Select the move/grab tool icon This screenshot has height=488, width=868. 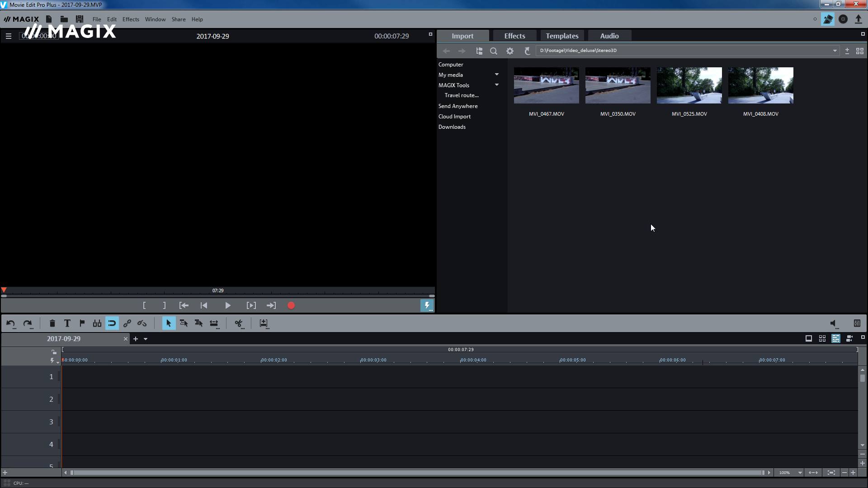[x=168, y=323]
